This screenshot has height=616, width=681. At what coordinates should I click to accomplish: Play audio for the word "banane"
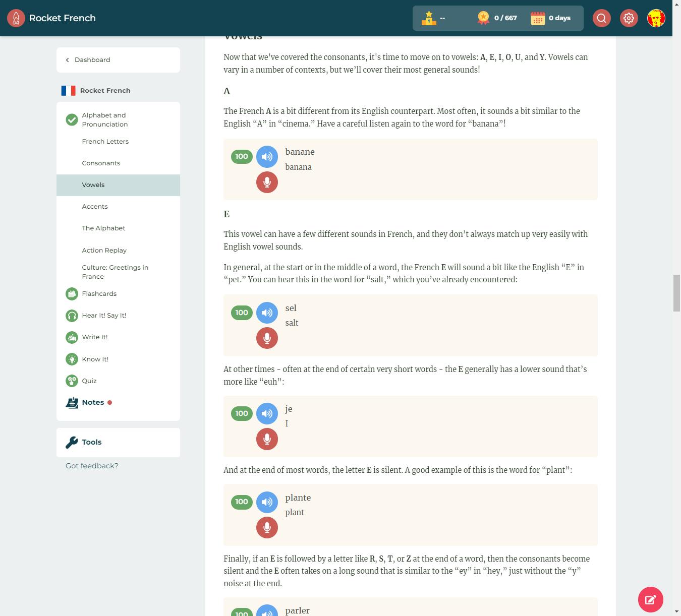pos(267,157)
